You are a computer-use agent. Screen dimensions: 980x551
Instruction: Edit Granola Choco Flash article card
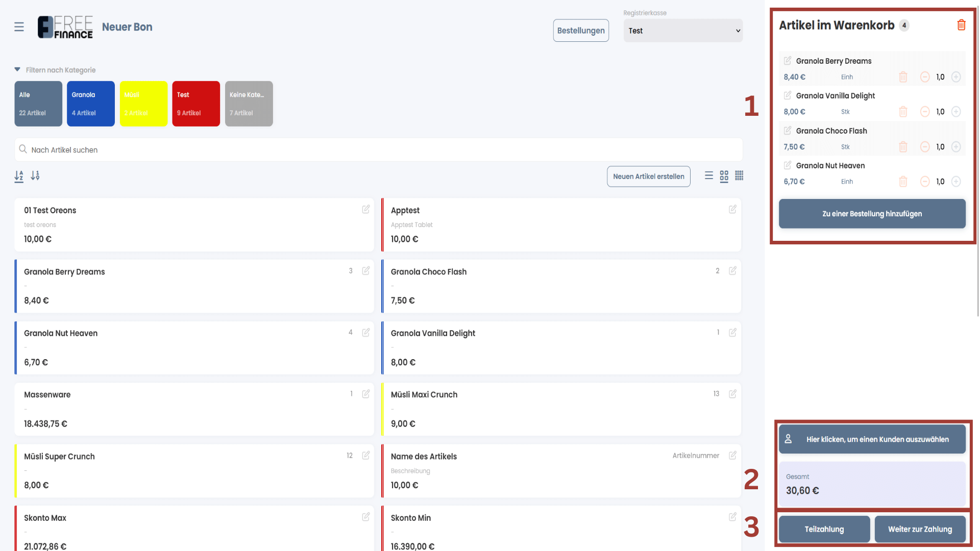732,270
